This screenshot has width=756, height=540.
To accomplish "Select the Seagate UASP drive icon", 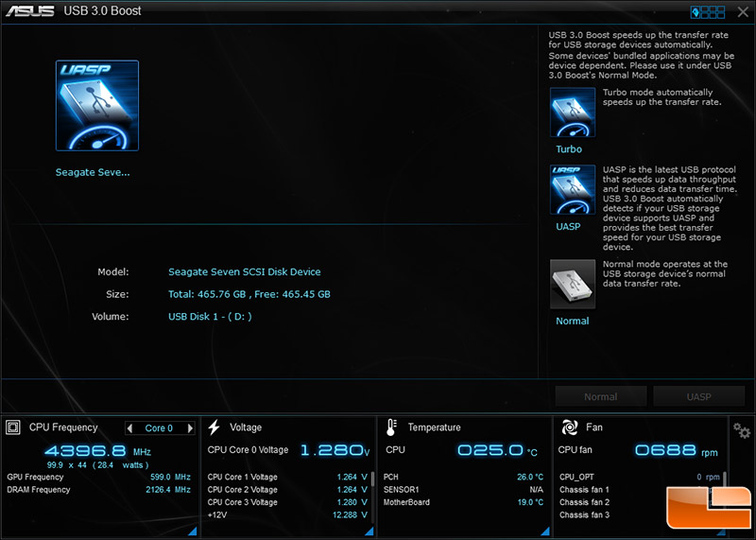I will pos(97,105).
